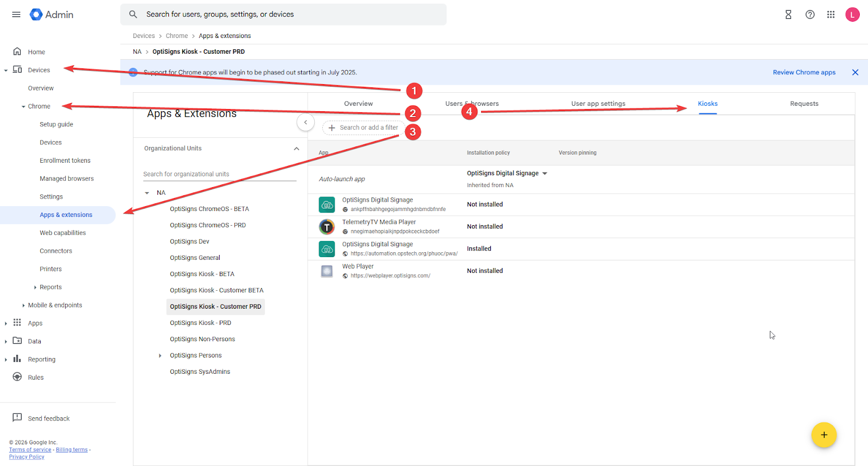Click the top search bar field
868x466 pixels.
coord(283,15)
